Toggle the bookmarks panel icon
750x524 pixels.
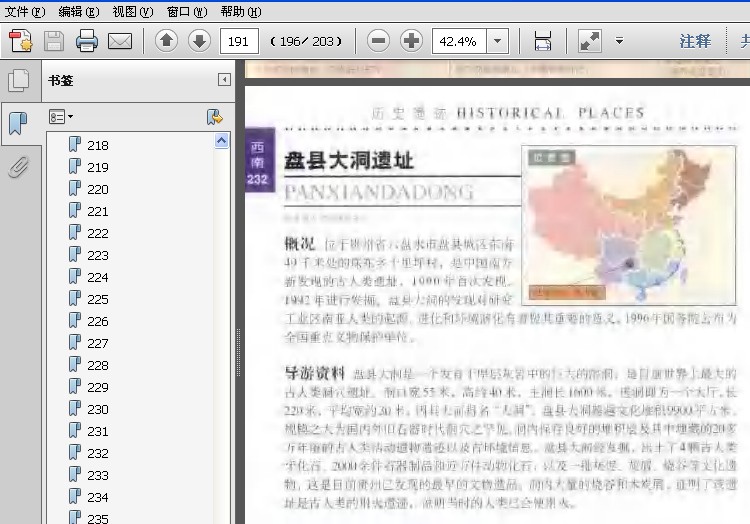18,123
